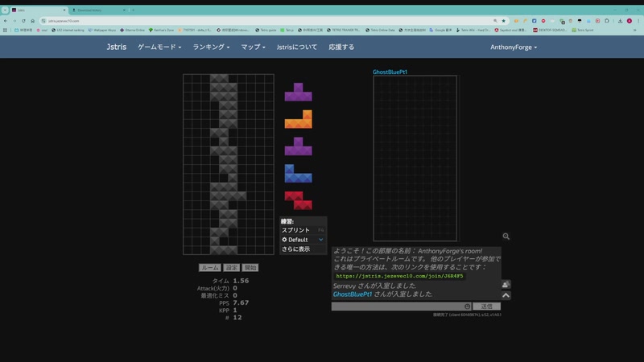Click the browser back arrow

click(x=6, y=21)
